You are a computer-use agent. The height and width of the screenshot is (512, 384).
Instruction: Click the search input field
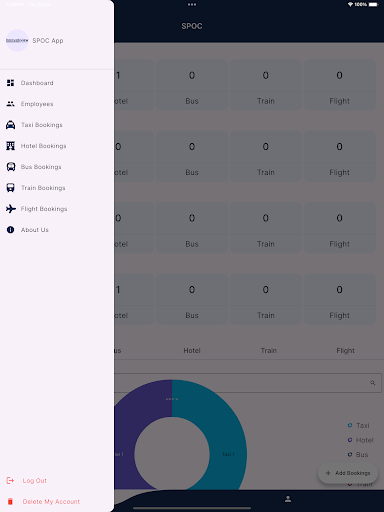[247, 383]
